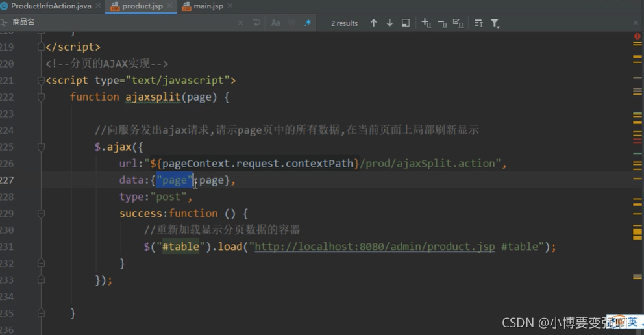Screen dimensions: 644x335
Task: Click the pageContext.request.contextPath expression
Action: 258,164
